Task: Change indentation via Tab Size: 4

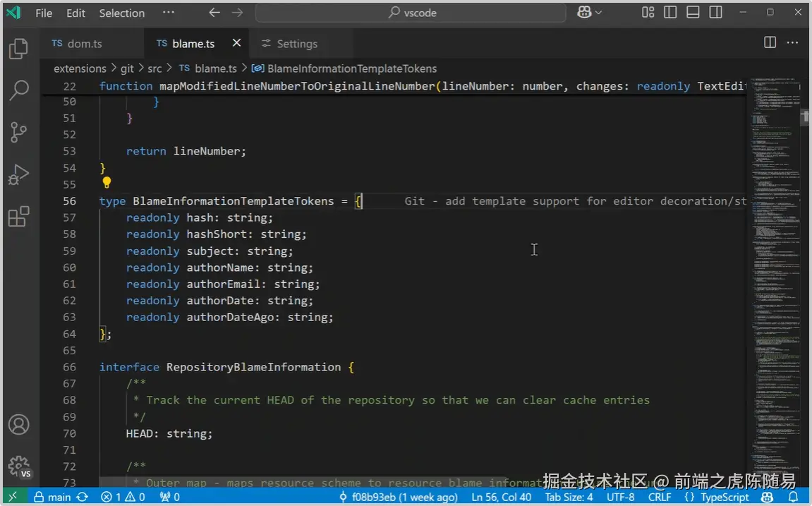Action: 569,497
